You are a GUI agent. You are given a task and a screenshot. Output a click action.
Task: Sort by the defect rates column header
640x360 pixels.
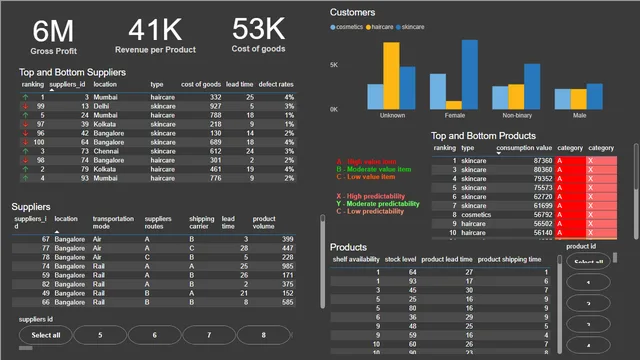276,84
